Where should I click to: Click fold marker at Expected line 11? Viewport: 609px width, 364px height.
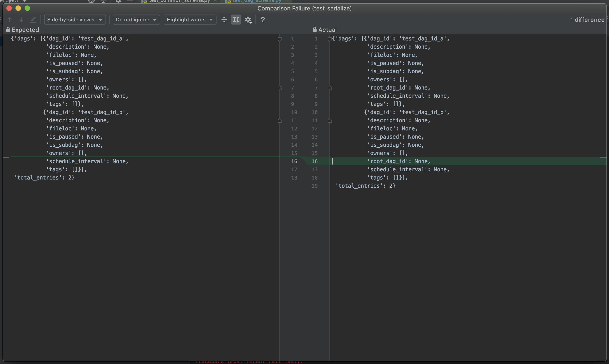pos(279,120)
